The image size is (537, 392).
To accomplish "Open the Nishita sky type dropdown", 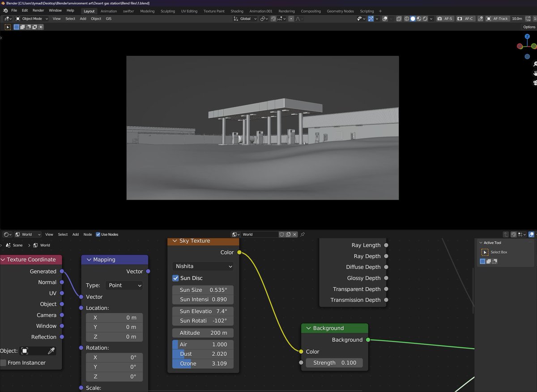I will point(203,266).
